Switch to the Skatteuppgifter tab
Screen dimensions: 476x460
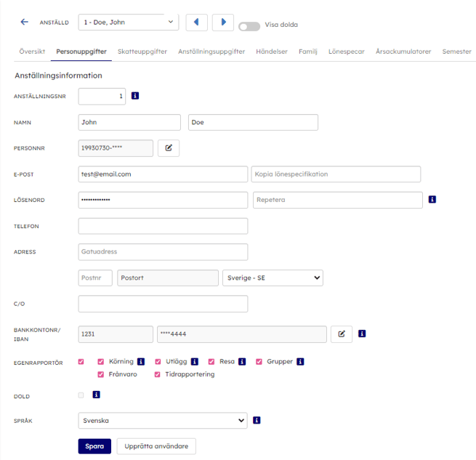point(142,52)
